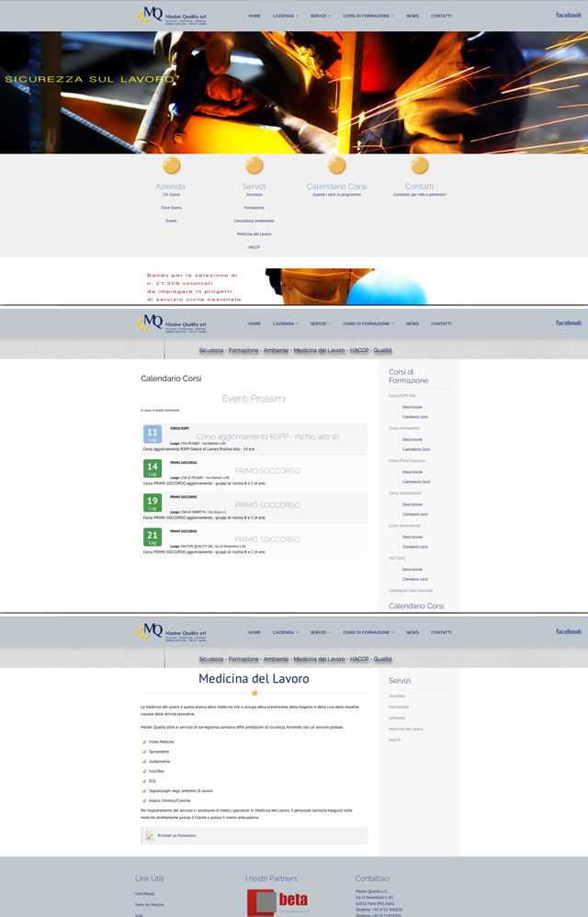Open HOME on the Calendario Corsi page header
This screenshot has height=917, width=588.
tap(254, 323)
